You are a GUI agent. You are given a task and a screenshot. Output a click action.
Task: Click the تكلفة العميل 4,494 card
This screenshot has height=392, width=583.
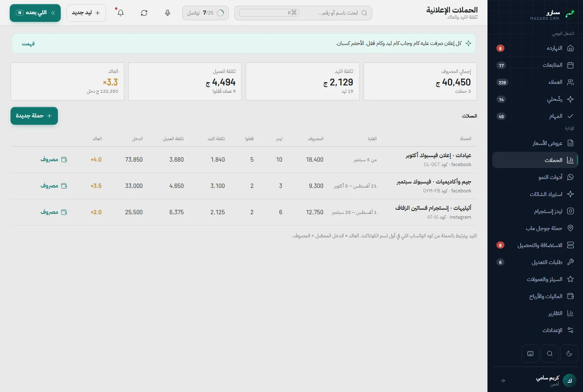coord(185,81)
